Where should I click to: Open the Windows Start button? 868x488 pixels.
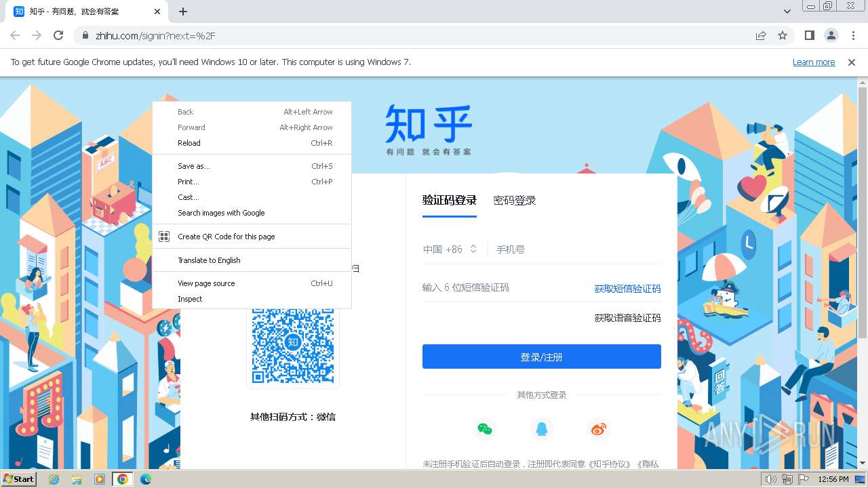click(19, 479)
